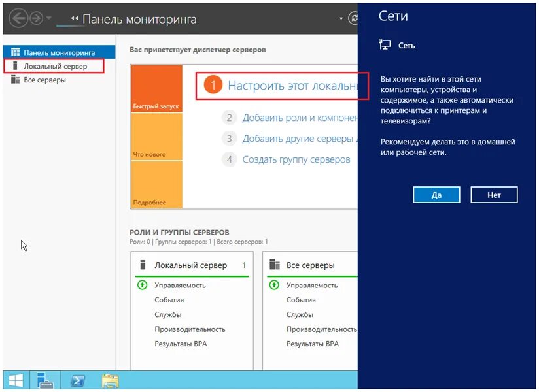Open dropdown arrow left of refresh icon

[341, 18]
